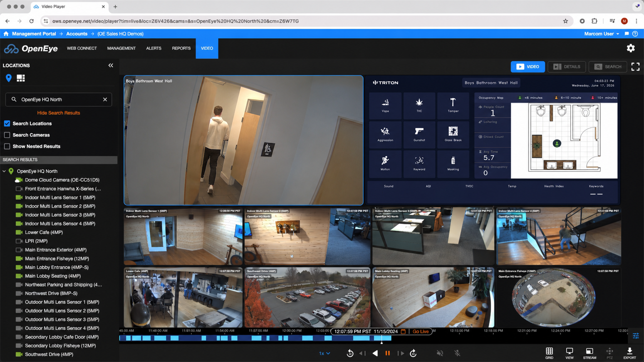The height and width of the screenshot is (362, 644).
Task: Select the THC sensor tile
Action: (x=419, y=105)
